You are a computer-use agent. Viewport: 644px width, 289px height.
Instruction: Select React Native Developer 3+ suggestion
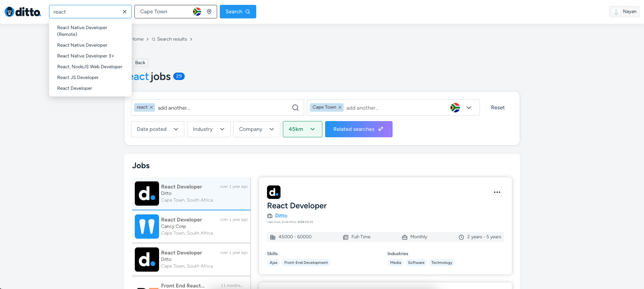90,56
